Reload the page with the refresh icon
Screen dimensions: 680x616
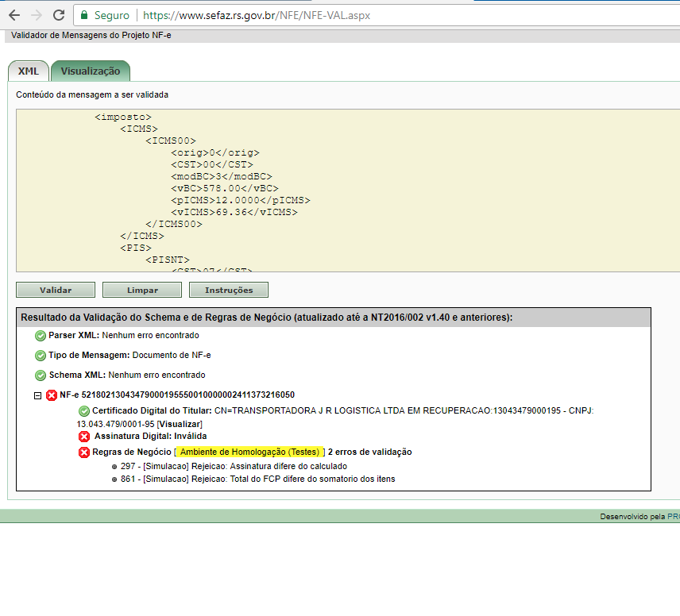coord(59,15)
